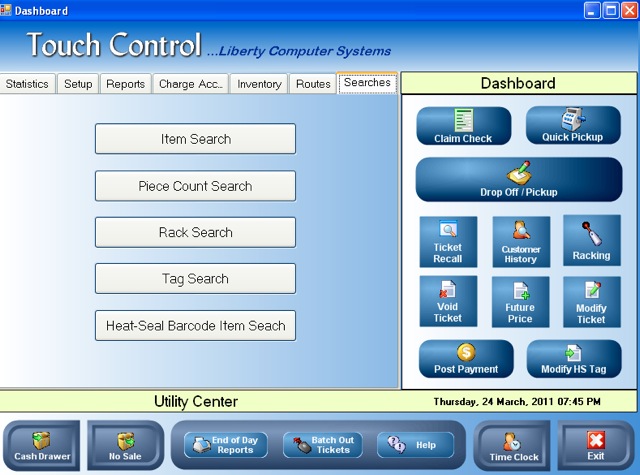
Task: Click Modify HS Tag
Action: [x=573, y=358]
